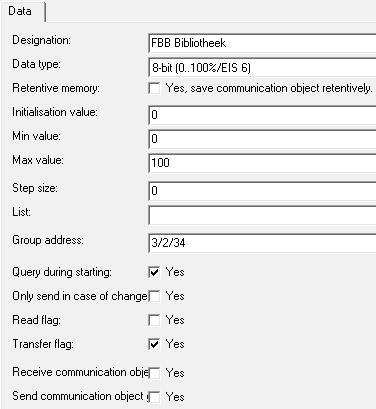Tick the Read flag checkbox
This screenshot has width=376, height=409.
point(154,320)
